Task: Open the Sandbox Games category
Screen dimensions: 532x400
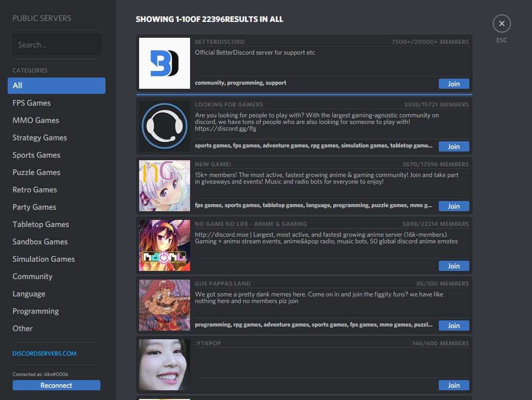Action: (x=57, y=241)
